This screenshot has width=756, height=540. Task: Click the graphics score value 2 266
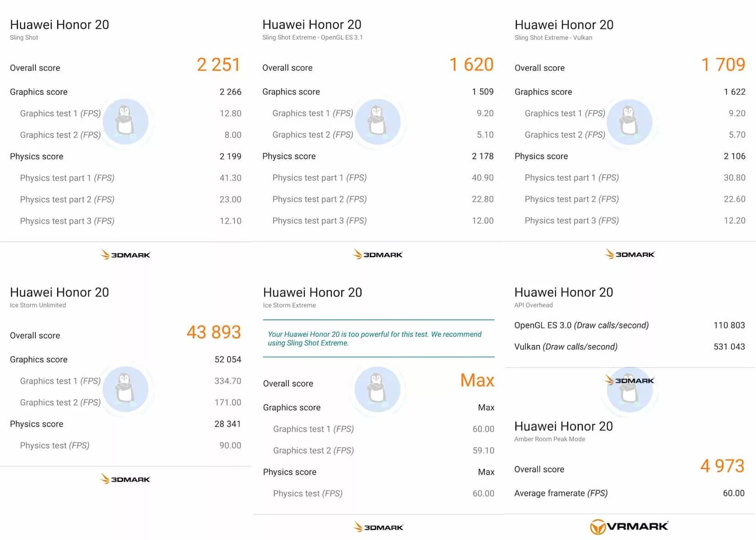point(230,92)
